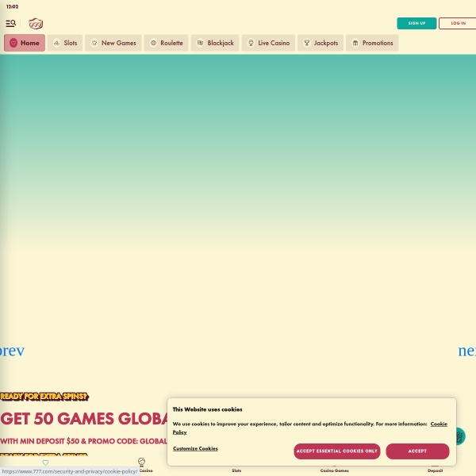Click the READY FOR EXTRA SPINS banner text

click(44, 397)
